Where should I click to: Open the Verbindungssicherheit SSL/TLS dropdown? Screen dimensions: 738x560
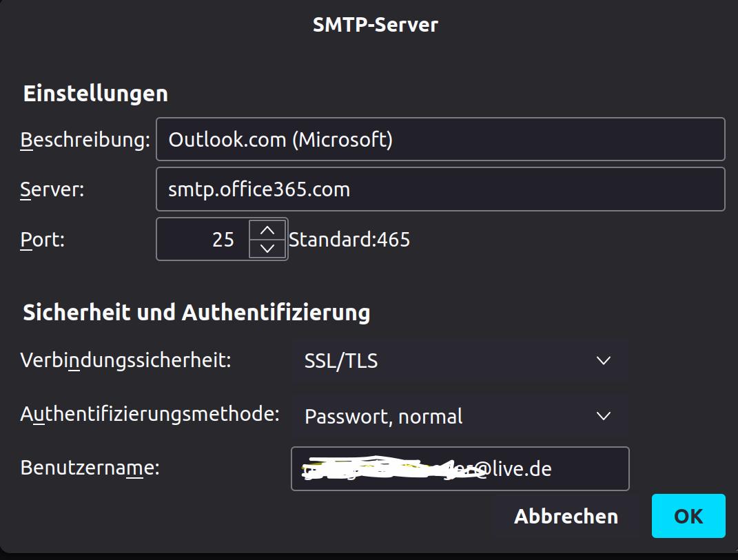click(460, 360)
